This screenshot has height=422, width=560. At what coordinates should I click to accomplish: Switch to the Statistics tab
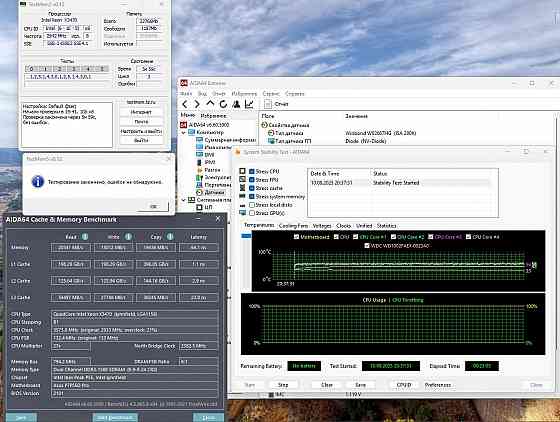(386, 226)
